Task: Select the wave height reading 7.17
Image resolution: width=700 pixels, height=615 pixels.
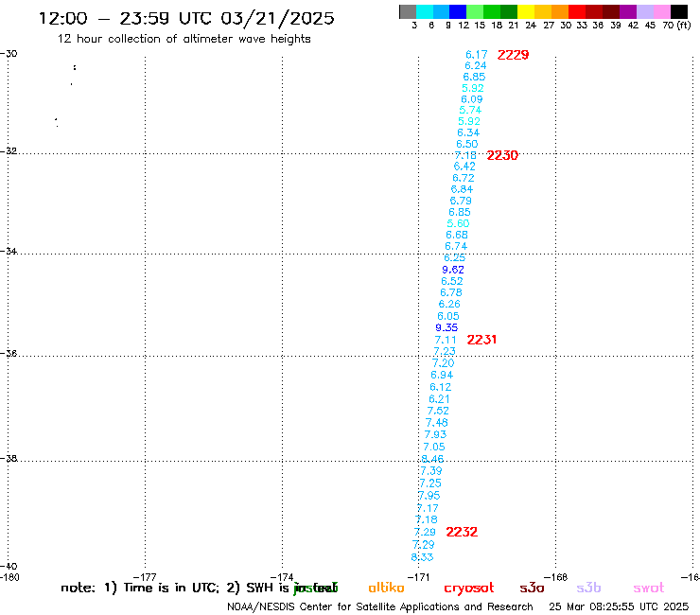Action: [x=428, y=508]
